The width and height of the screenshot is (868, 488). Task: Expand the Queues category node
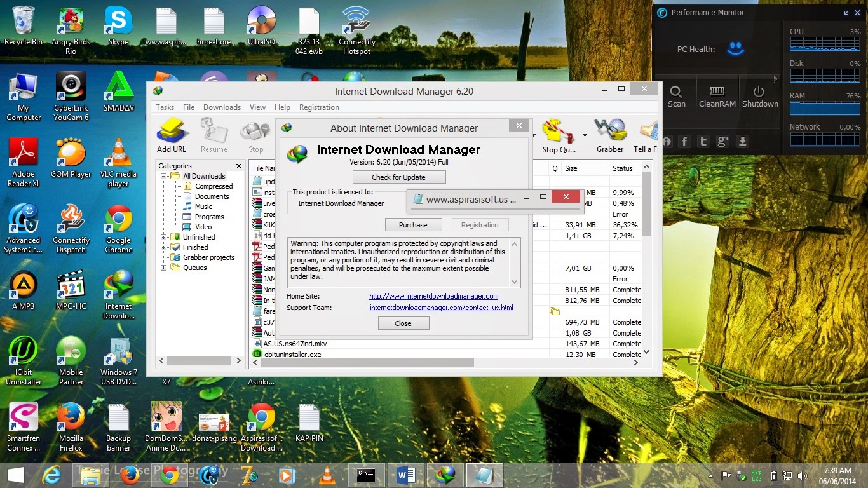click(x=164, y=268)
